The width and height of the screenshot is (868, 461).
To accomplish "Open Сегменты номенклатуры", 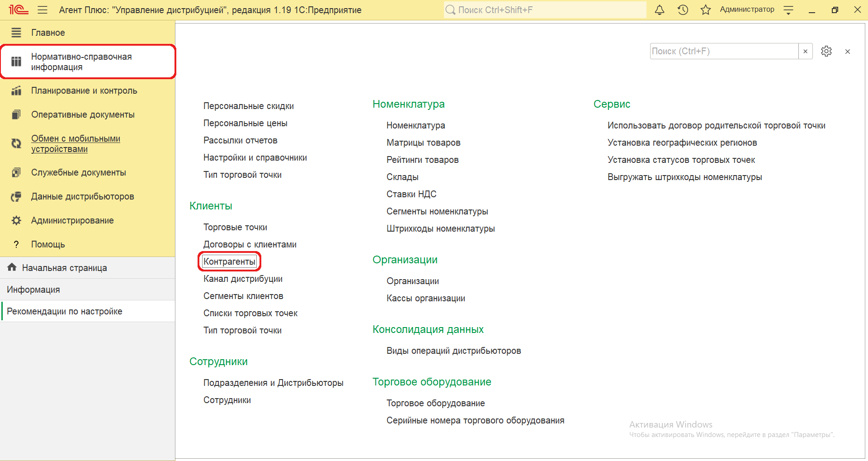I will (x=437, y=211).
